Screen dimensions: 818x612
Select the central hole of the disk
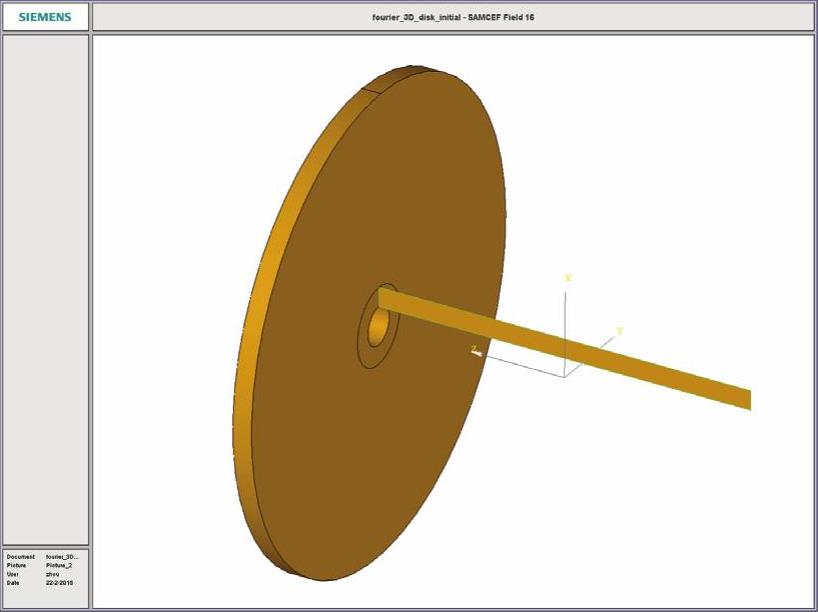tap(378, 326)
